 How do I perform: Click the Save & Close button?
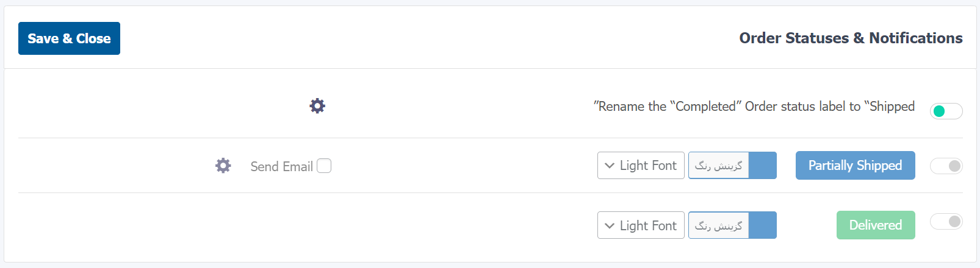click(69, 38)
